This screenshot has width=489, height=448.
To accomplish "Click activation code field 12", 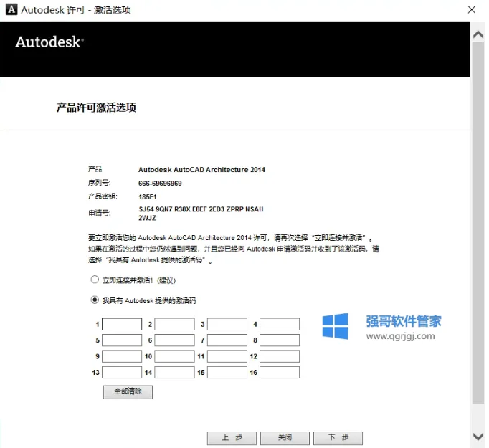I will [x=280, y=356].
